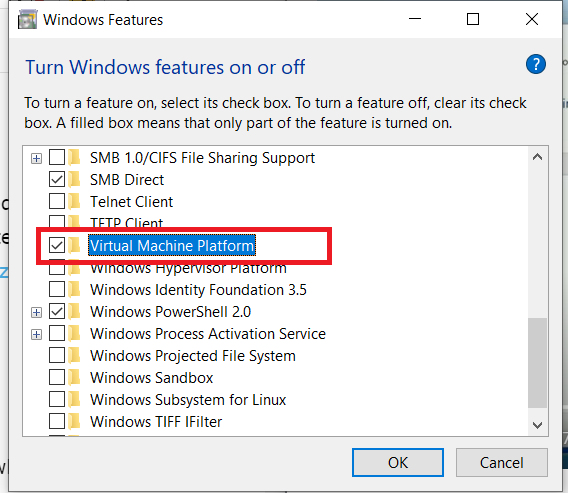
Task: Enable the Windows Subsystem for Linux checkbox
Action: (x=57, y=399)
